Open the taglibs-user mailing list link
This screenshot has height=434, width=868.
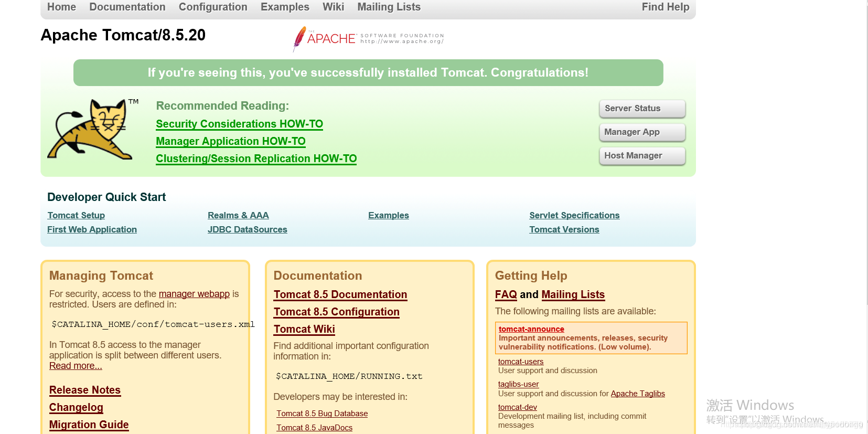tap(518, 384)
